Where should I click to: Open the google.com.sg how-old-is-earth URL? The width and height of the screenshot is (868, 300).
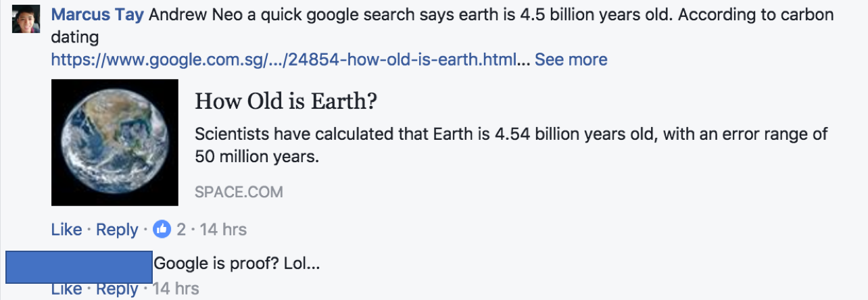pyautogui.click(x=284, y=59)
